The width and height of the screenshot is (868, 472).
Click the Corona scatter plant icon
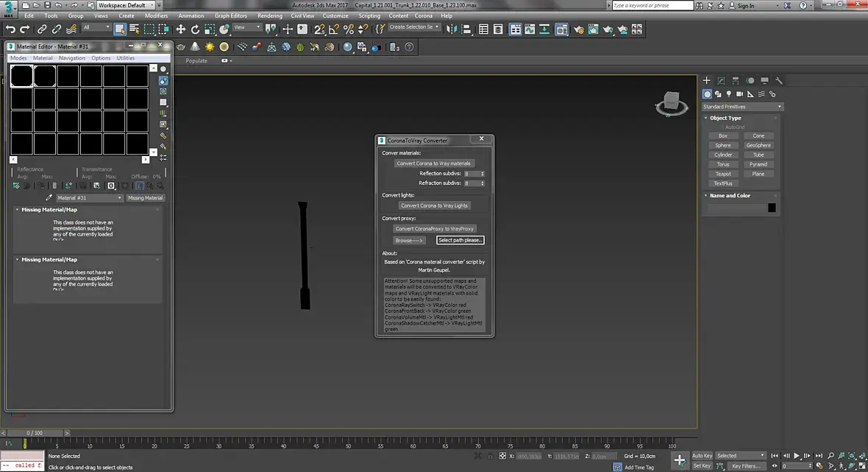click(x=300, y=47)
